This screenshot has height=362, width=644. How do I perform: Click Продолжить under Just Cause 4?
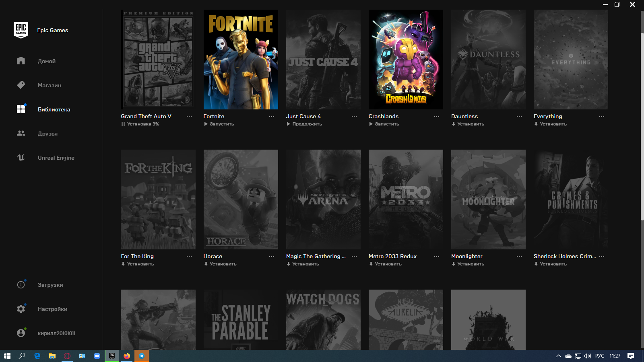pyautogui.click(x=304, y=124)
